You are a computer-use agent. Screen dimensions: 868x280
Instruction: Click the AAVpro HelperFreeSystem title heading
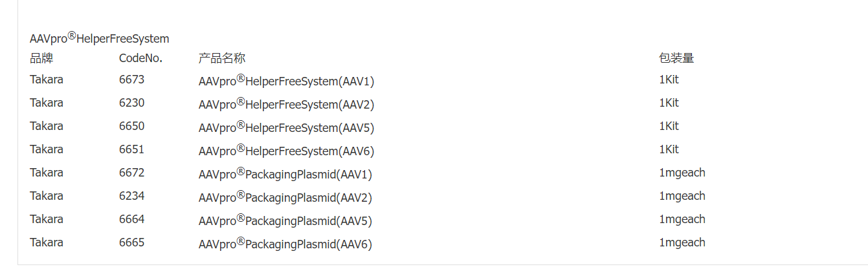pos(99,39)
